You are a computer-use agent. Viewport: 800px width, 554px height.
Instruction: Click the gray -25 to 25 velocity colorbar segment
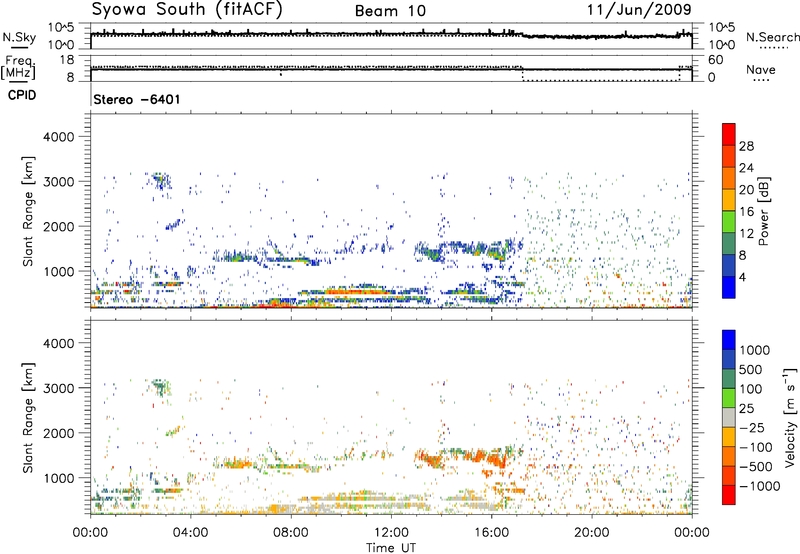(729, 417)
